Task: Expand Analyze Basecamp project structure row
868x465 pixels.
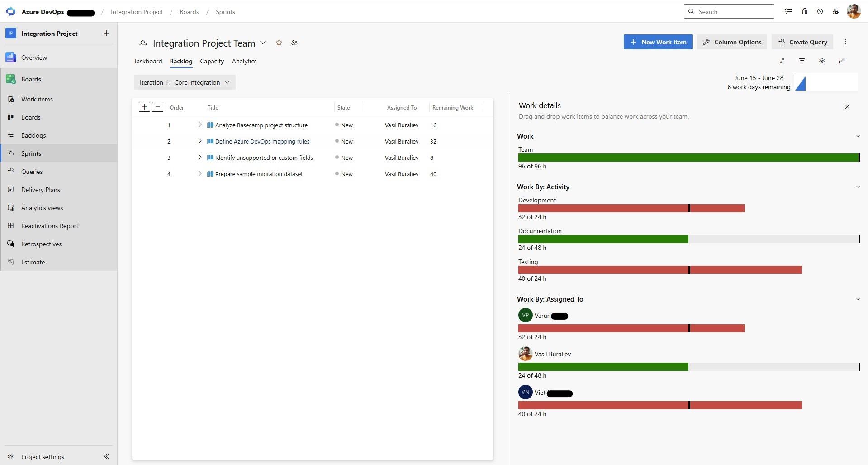Action: pyautogui.click(x=200, y=125)
